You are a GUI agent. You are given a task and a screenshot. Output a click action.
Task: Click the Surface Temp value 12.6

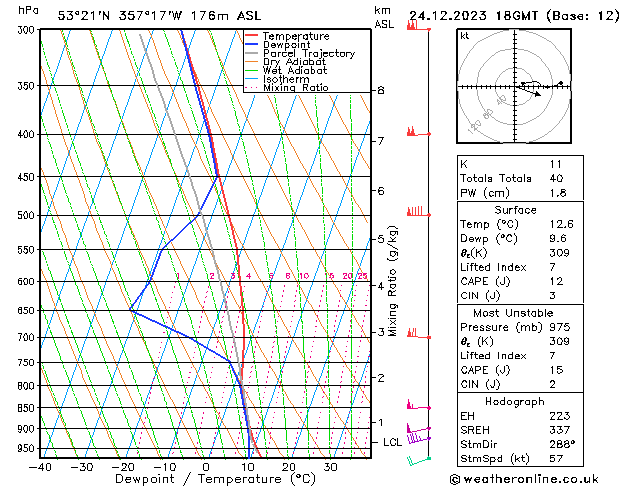[562, 224]
